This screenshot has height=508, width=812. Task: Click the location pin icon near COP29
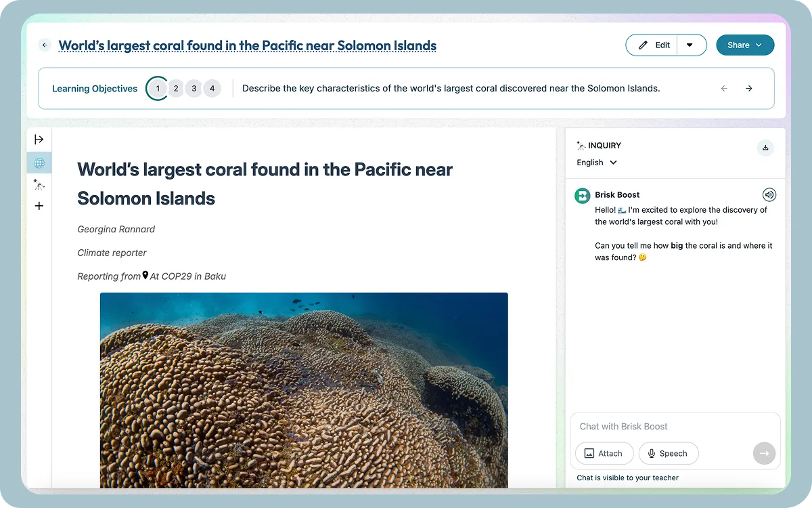coord(145,276)
